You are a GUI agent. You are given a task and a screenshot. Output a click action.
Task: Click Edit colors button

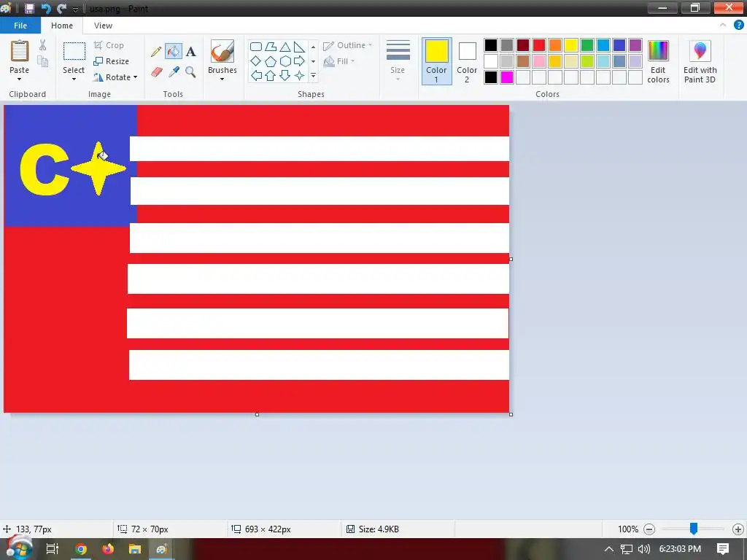(x=658, y=62)
